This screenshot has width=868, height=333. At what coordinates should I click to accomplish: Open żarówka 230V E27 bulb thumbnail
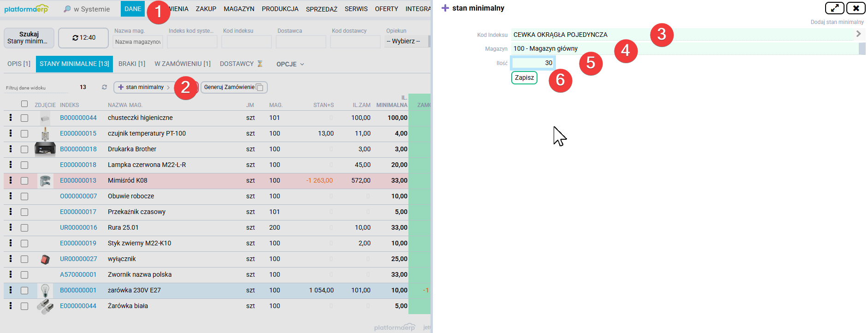click(45, 290)
